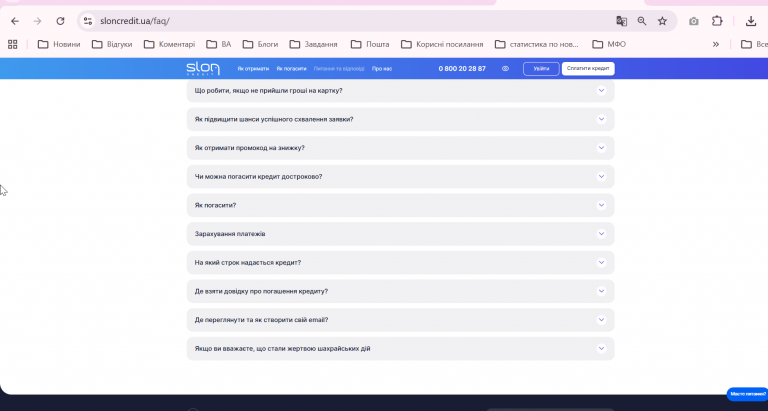Open the Коментарі bookmark folder
Image resolution: width=768 pixels, height=411 pixels.
coord(169,44)
